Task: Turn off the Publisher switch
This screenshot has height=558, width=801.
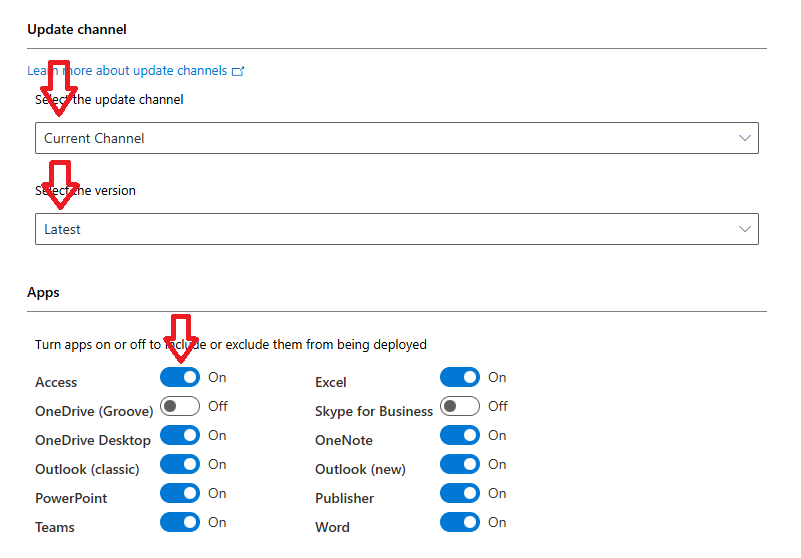Action: click(460, 494)
